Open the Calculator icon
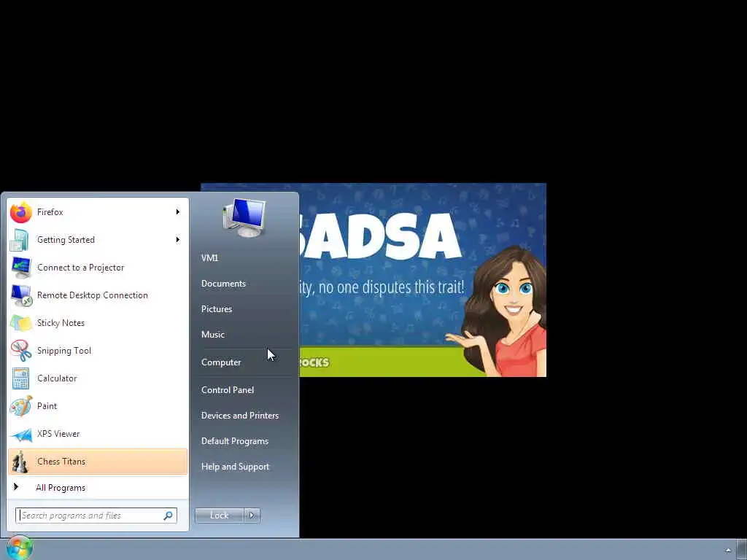 click(20, 378)
